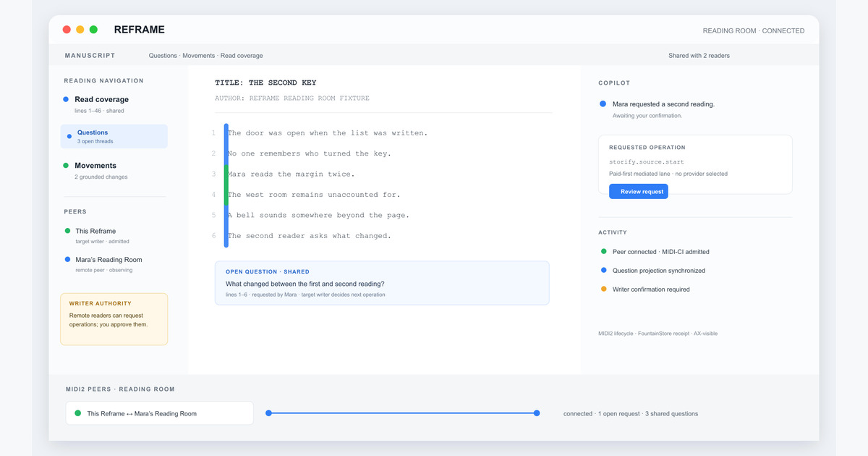
Task: Click 'Paid-first mediated lane · no provider selected'
Action: pyautogui.click(x=668, y=174)
